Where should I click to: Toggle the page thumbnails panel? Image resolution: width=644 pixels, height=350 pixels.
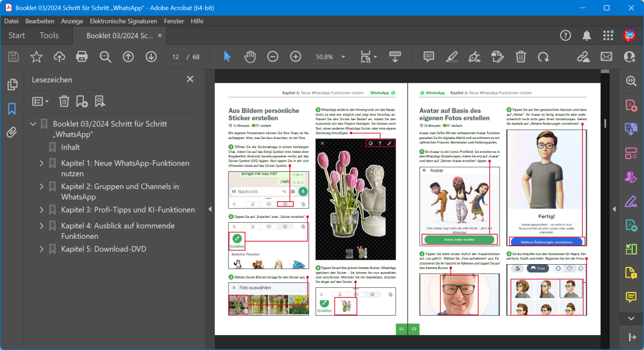click(x=11, y=84)
